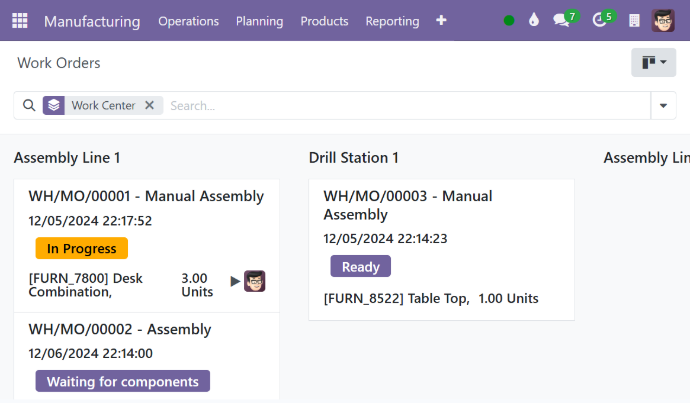Click the plus icon in the top menu

pos(441,21)
